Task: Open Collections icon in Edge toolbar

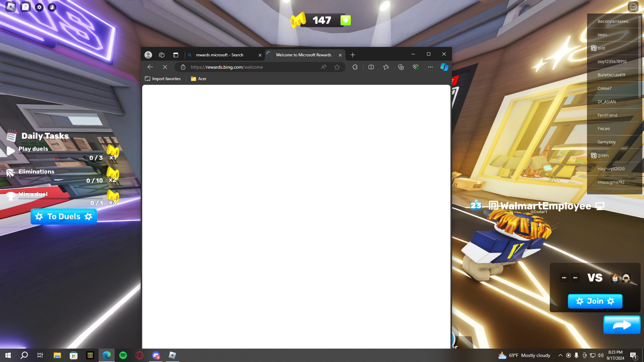Action: (x=401, y=67)
